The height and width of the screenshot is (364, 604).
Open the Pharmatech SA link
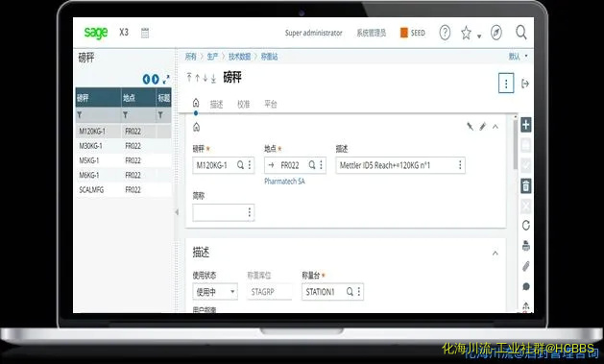(x=284, y=181)
